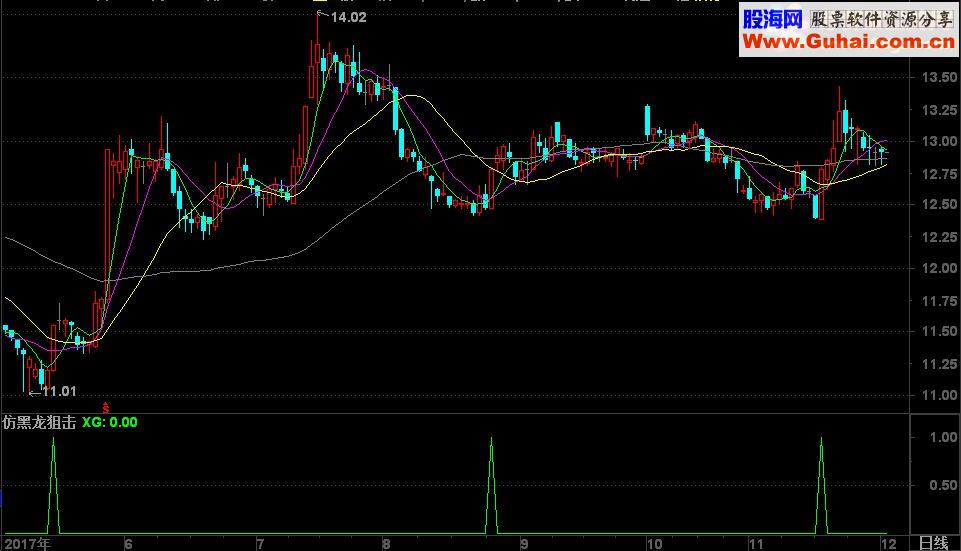Click the 13.50 price axis value
961x551 pixels.
coord(939,77)
